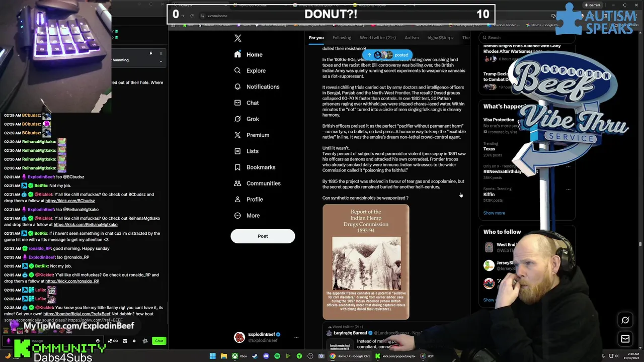This screenshot has width=644, height=362.
Task: Open emoji picker in Kick chat box
Action: pos(98,341)
